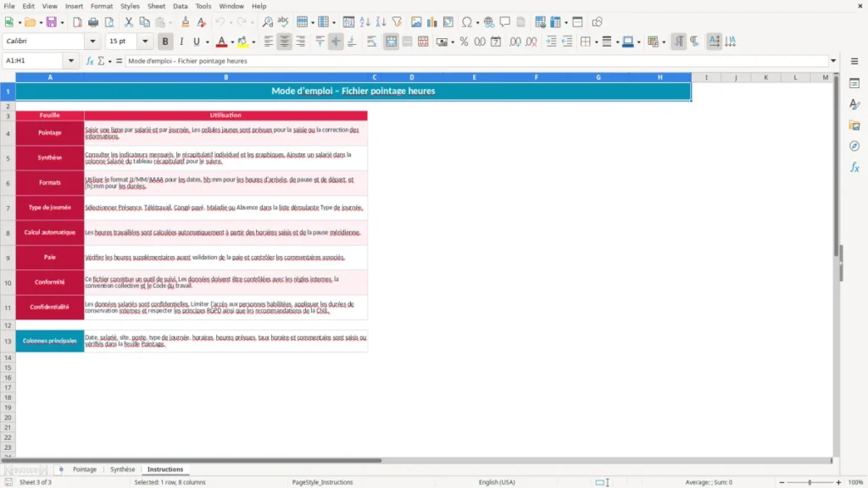Apply the yellow highlighting color swatch
The width and height of the screenshot is (868, 488).
[x=242, y=42]
